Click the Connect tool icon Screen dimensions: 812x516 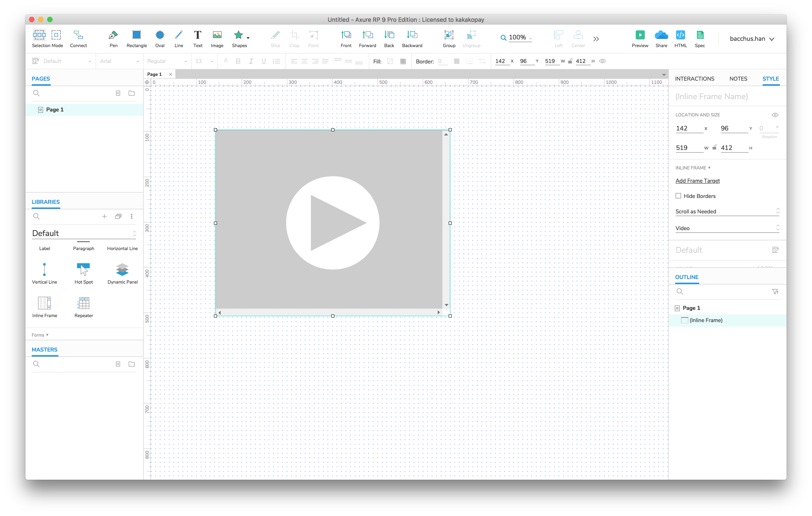coord(78,35)
